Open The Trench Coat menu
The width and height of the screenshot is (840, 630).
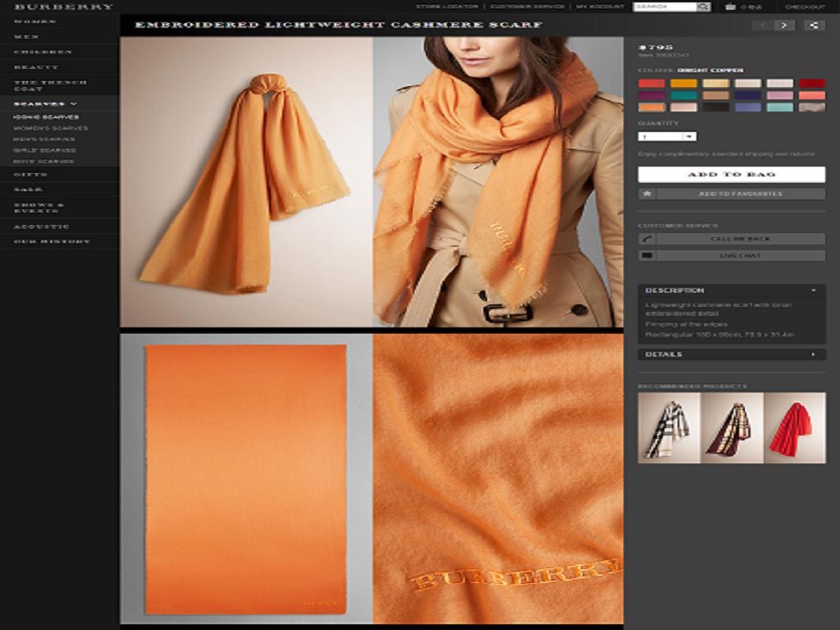click(x=50, y=85)
